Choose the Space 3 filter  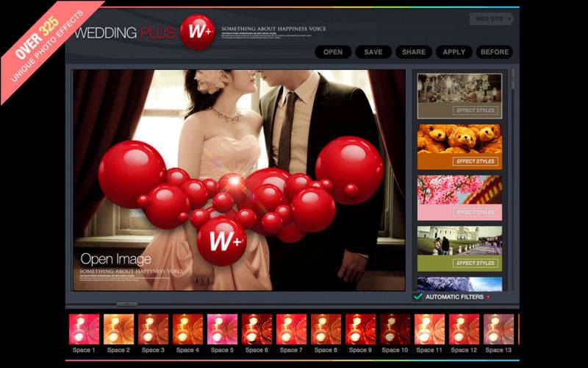click(153, 329)
